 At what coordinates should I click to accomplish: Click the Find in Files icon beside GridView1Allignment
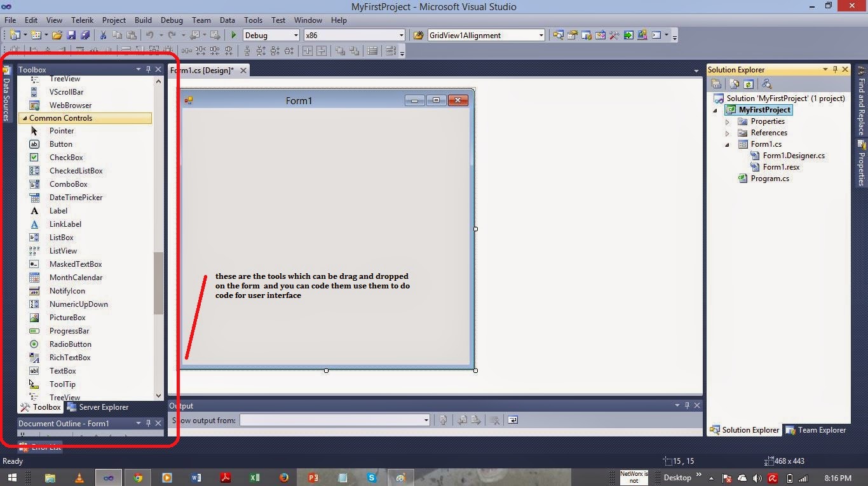pos(418,36)
